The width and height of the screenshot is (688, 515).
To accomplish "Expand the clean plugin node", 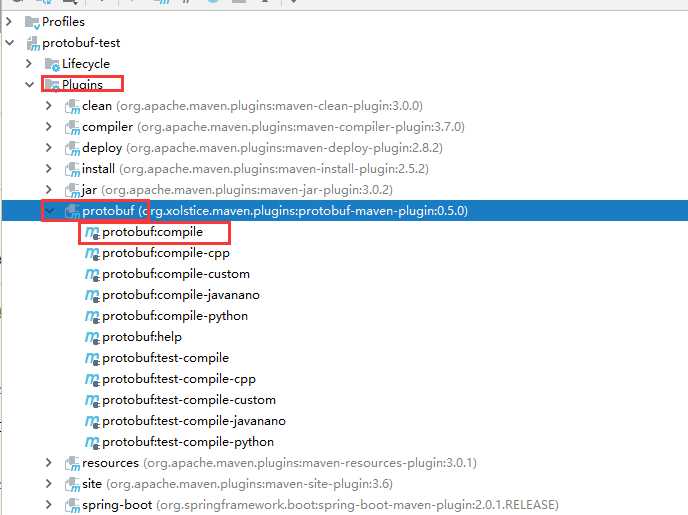I will coord(49,106).
